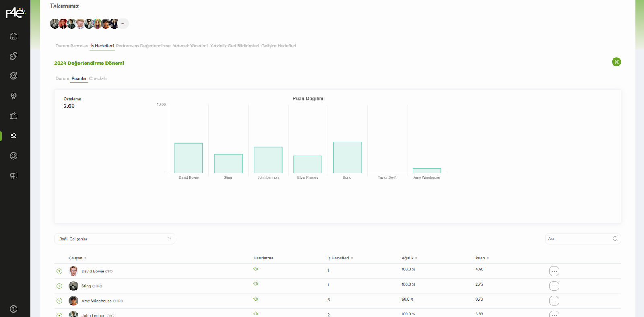Image resolution: width=644 pixels, height=317 pixels.
Task: Open the chat bubbles sidebar icon
Action: click(x=14, y=56)
